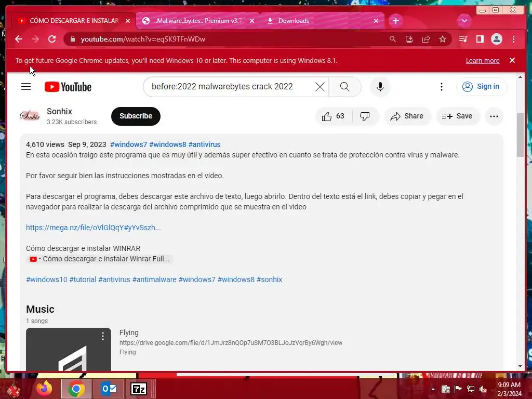Image resolution: width=532 pixels, height=399 pixels.
Task: Start voice search with the microphone
Action: pos(380,87)
